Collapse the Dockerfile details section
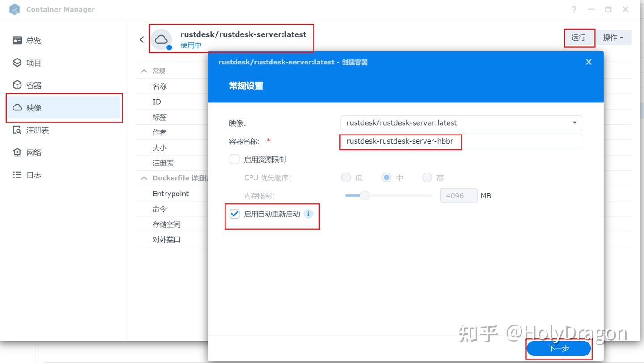 click(x=144, y=178)
